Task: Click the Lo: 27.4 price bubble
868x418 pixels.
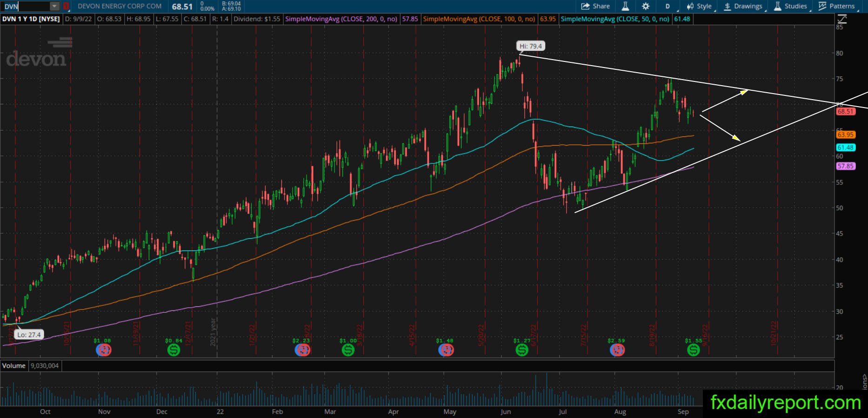Action: [x=29, y=335]
